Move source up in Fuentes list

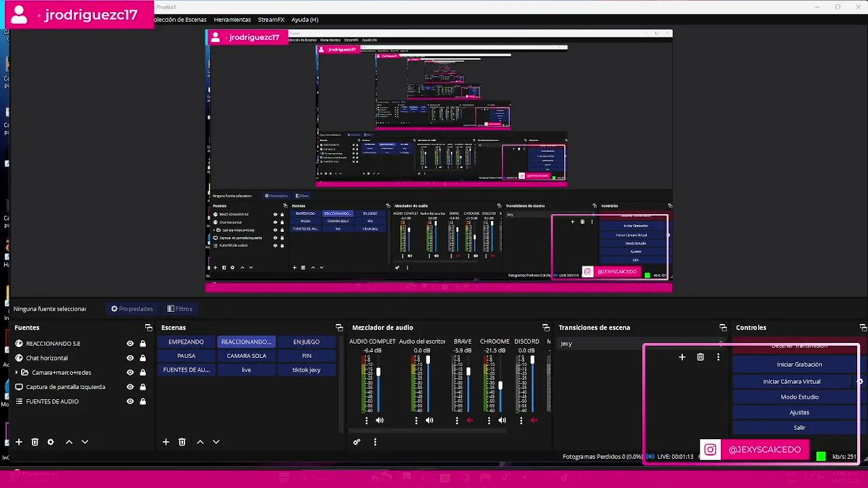coord(68,442)
